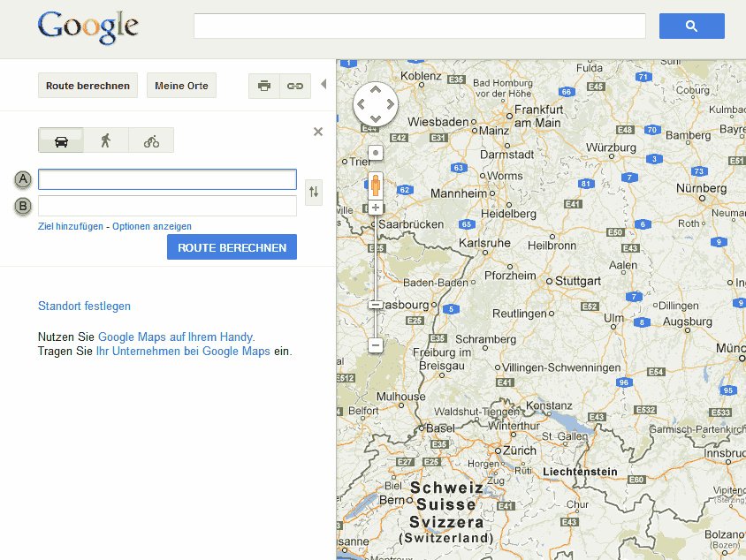Open the Meine Orte tab
This screenshot has height=560, width=746.
[181, 86]
